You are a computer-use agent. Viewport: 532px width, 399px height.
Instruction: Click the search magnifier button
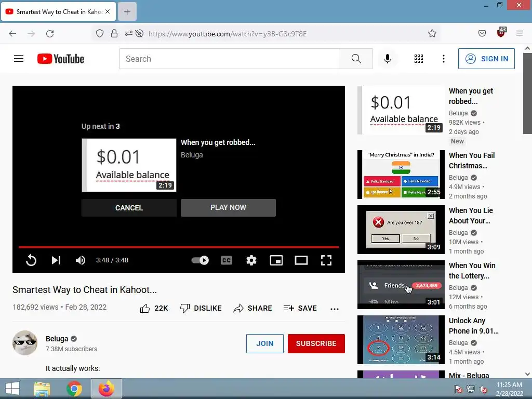356,59
